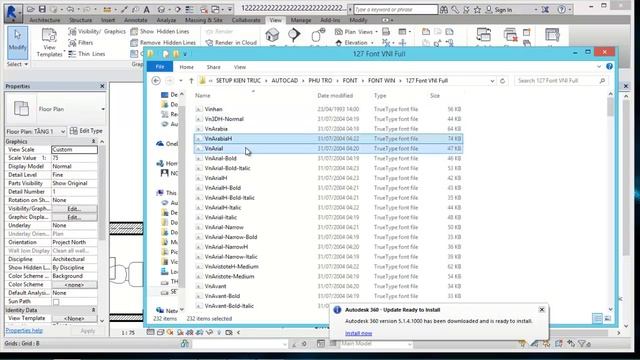This screenshot has height=360, width=640.
Task: Open the Manage ribbon tab
Action: [x=301, y=20]
